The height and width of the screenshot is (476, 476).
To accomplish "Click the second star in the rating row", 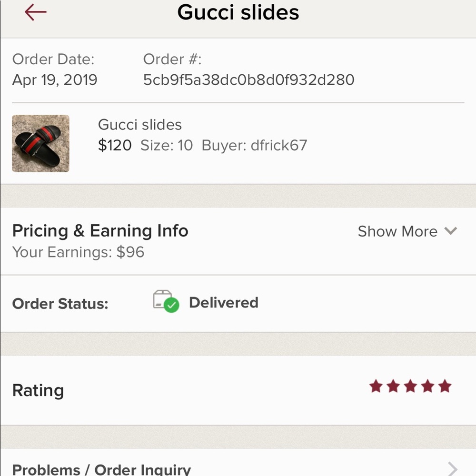I will (394, 387).
